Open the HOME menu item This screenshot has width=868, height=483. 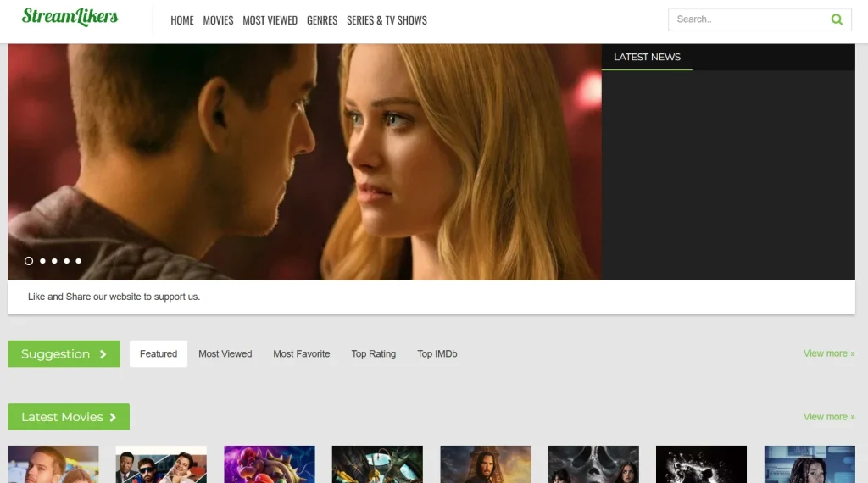(182, 20)
